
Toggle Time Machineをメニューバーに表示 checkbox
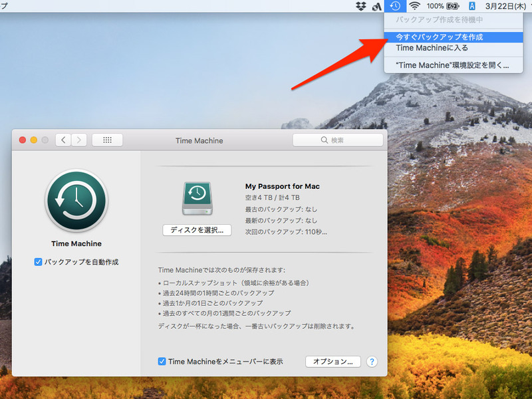pos(162,361)
